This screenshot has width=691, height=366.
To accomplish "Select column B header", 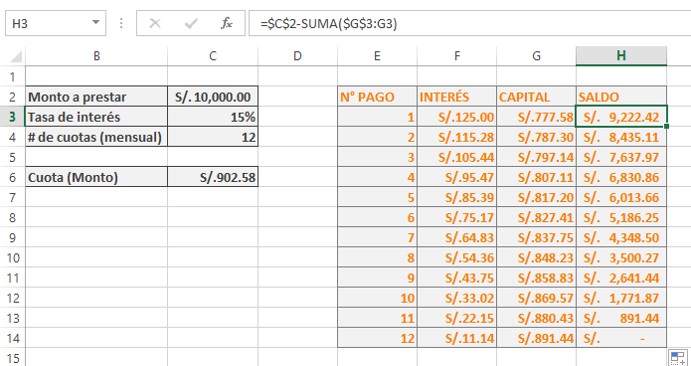I will (97, 56).
